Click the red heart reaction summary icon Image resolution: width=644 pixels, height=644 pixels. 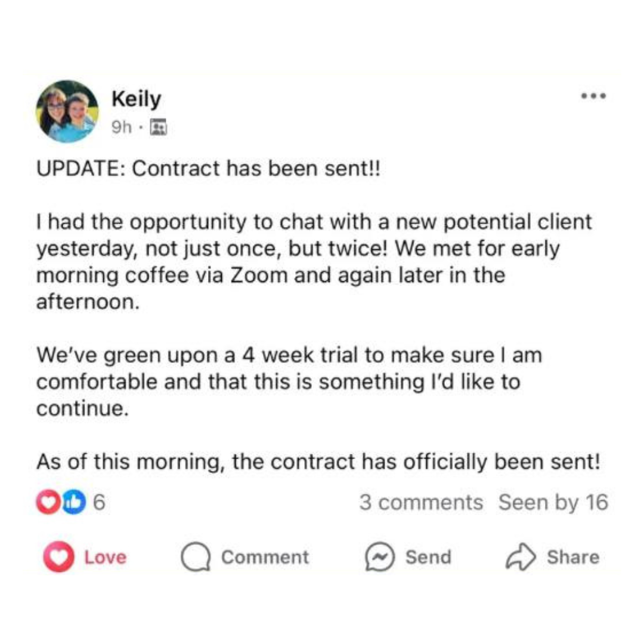click(48, 502)
